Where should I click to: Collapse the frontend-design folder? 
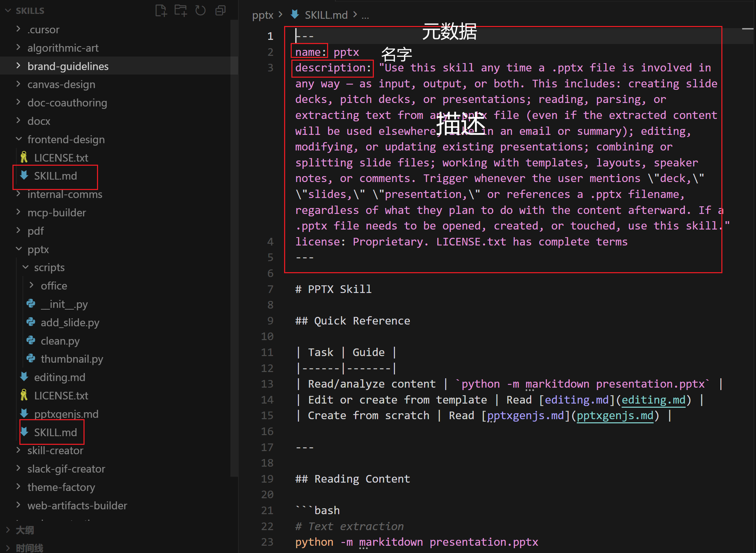click(66, 139)
